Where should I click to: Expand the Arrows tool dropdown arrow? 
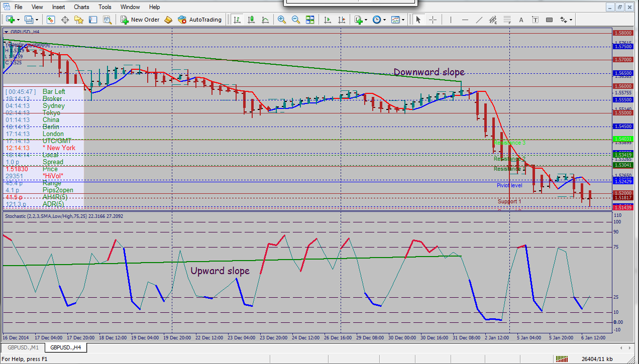(571, 20)
